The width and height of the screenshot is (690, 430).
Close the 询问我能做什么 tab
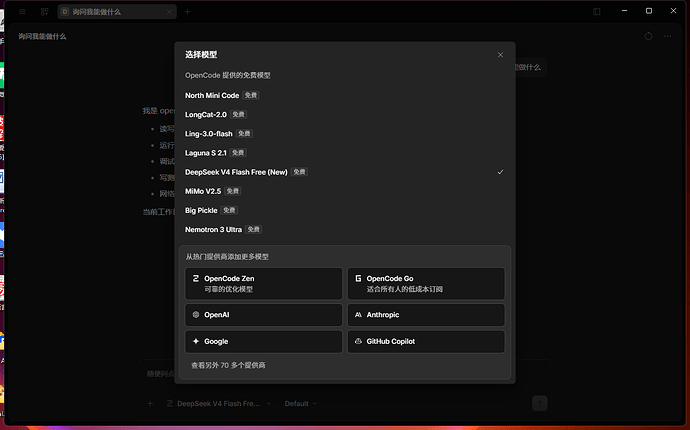[169, 12]
